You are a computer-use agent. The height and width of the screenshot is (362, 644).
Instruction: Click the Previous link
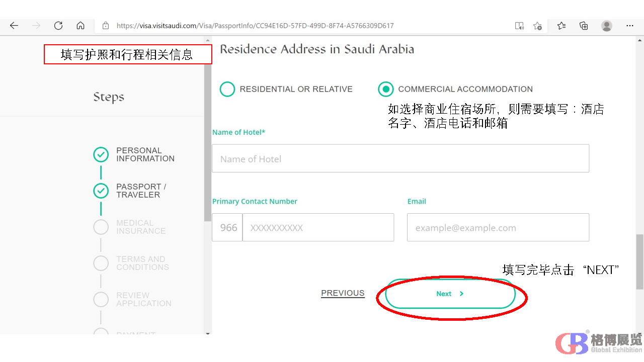(343, 293)
